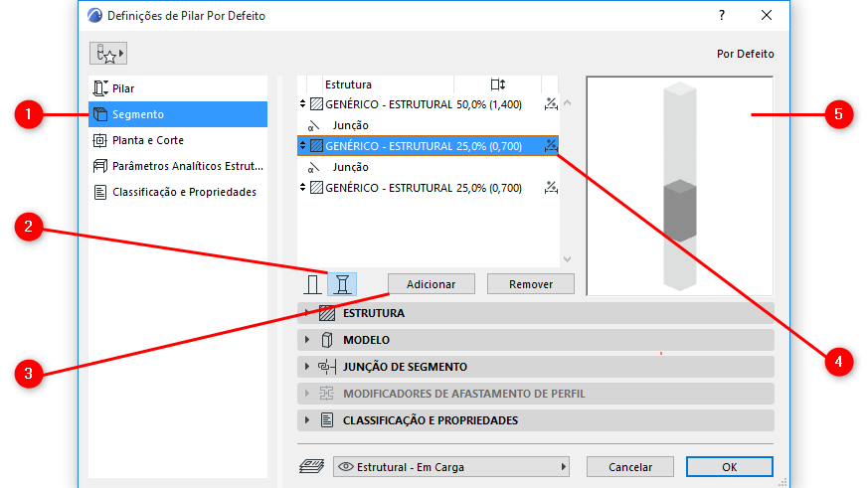Click reorder handle of highlighted segment
Viewport: 868px width, 488px height.
point(303,146)
